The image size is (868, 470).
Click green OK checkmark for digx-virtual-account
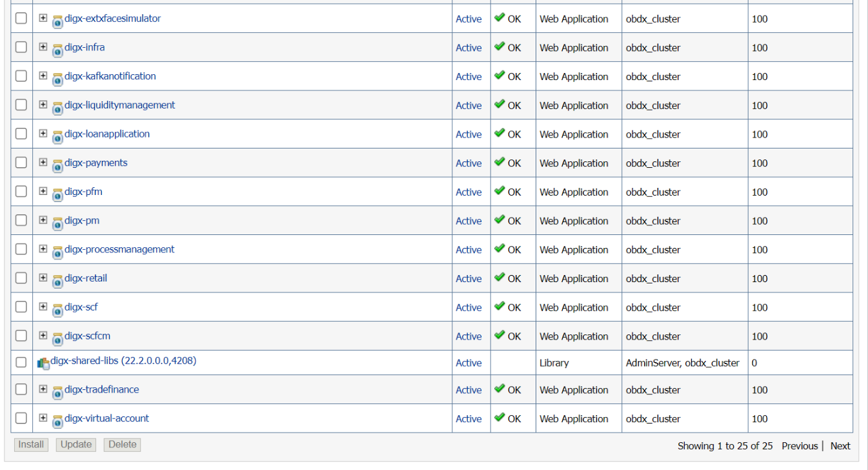click(500, 418)
